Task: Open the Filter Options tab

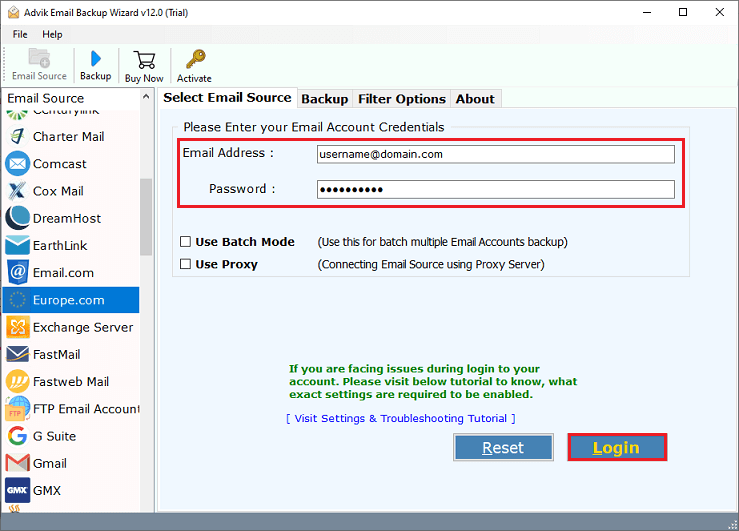Action: 402,99
